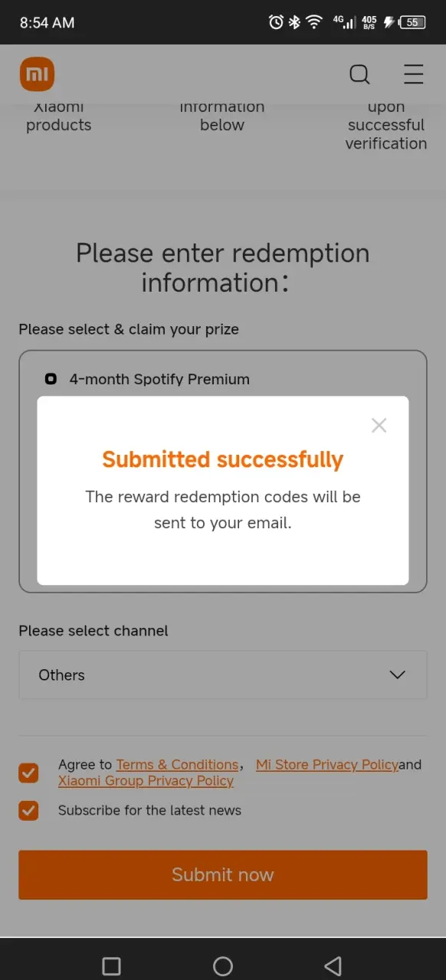The width and height of the screenshot is (446, 980).
Task: Uncheck the Agree to Terms checkbox
Action: click(28, 773)
